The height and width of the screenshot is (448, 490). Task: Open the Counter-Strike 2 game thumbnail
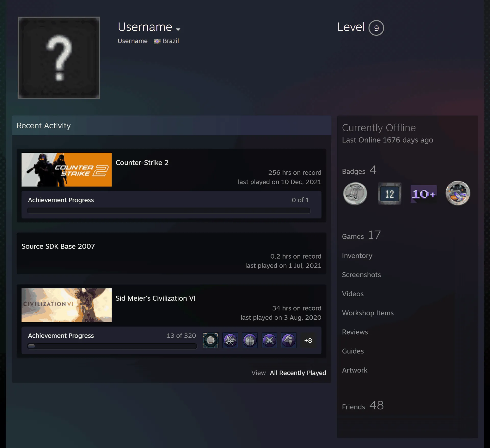[67, 170]
